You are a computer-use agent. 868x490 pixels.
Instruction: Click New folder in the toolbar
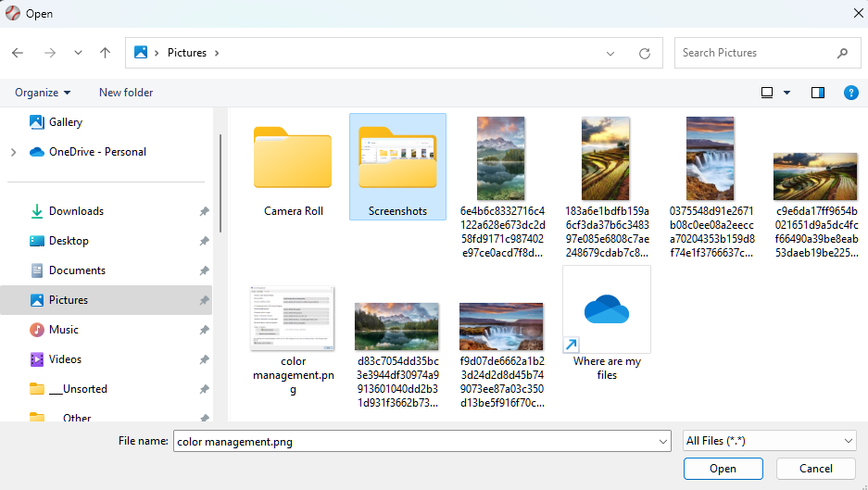coord(126,93)
